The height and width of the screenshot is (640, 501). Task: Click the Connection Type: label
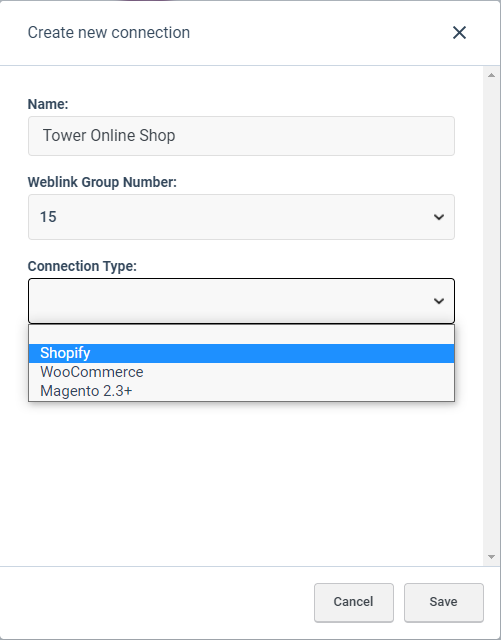(x=82, y=266)
